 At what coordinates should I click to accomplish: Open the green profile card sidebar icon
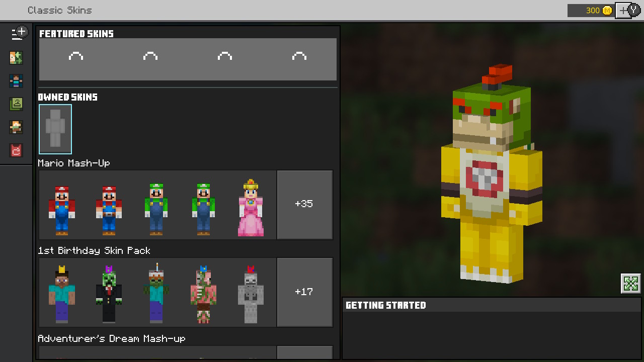click(16, 104)
